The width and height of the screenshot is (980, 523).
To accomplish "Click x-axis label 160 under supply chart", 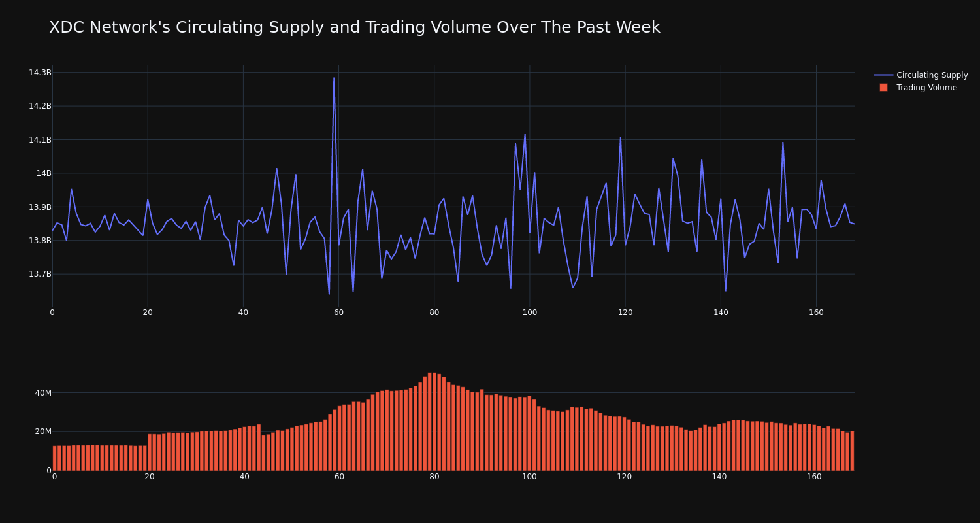I will pos(816,312).
